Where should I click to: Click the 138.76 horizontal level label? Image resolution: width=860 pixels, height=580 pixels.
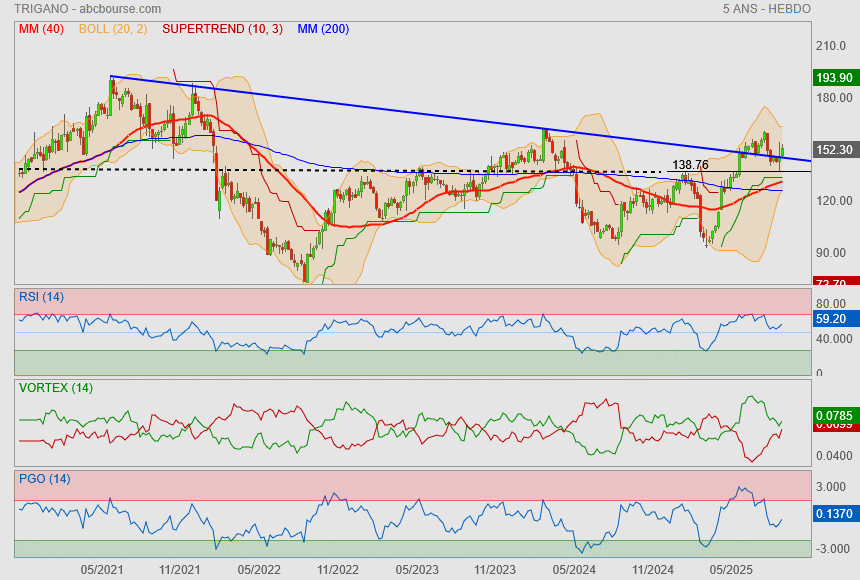click(690, 164)
